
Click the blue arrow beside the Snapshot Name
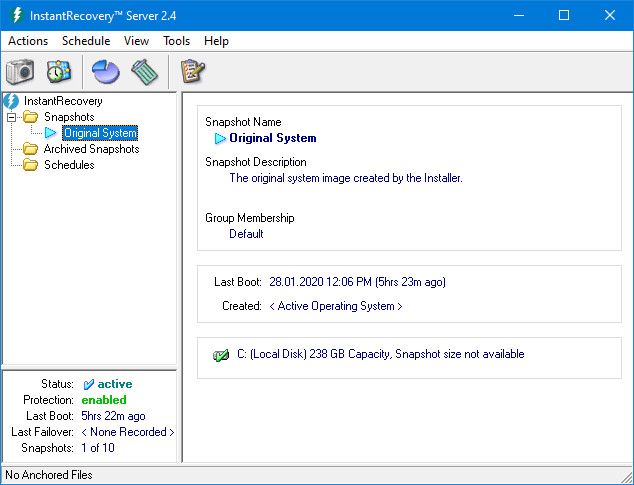220,139
